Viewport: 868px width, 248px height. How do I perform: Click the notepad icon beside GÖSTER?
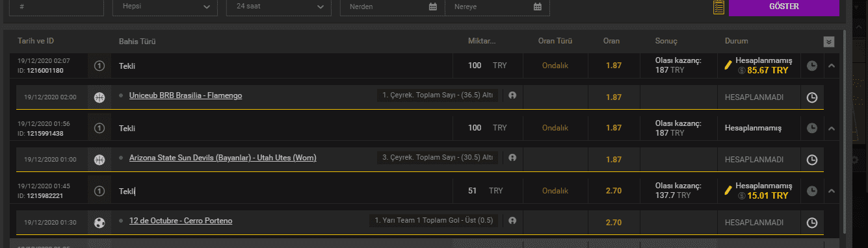[x=718, y=7]
